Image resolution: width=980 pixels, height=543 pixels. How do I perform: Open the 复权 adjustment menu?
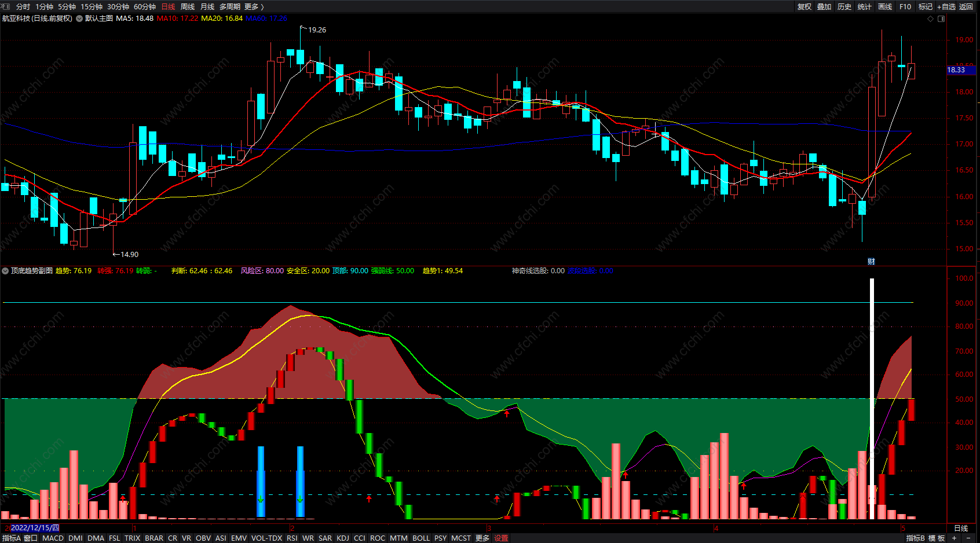[805, 7]
